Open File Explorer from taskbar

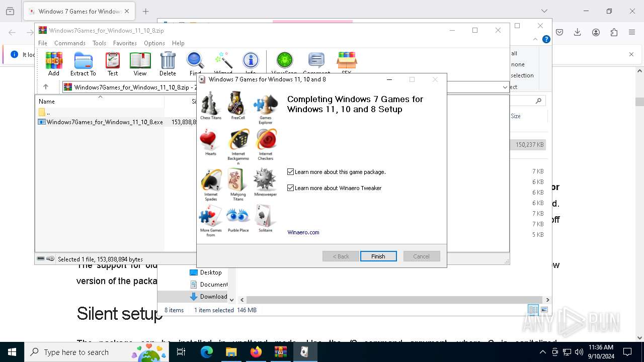231,352
